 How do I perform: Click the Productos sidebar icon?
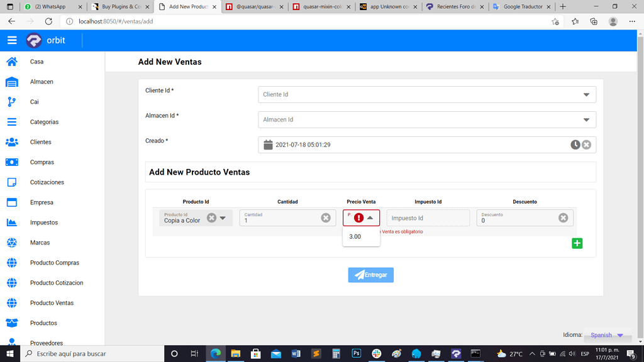tap(13, 323)
